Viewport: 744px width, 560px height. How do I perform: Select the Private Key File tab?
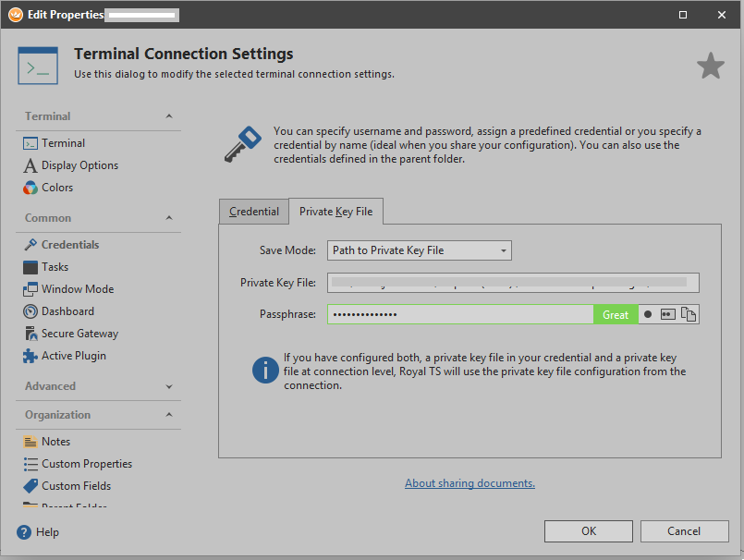336,212
